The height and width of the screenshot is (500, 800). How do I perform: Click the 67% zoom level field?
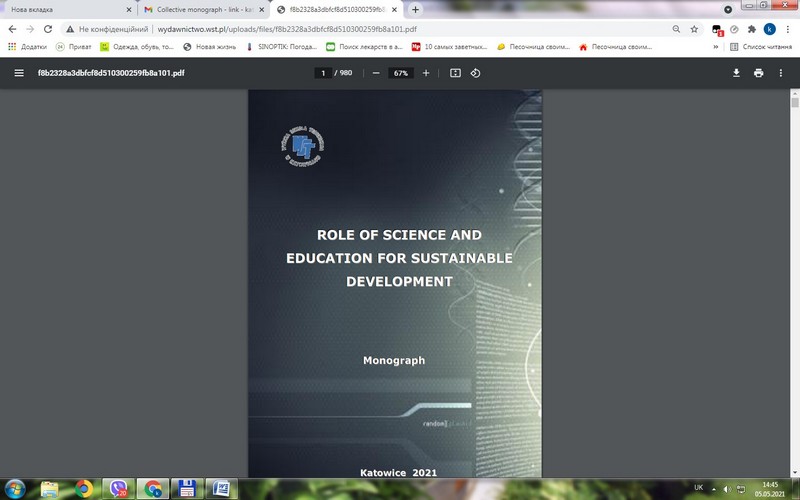(401, 73)
